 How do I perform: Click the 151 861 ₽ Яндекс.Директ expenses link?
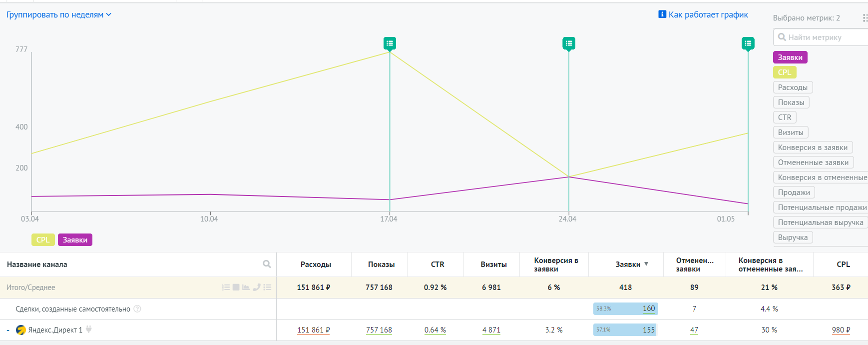(x=313, y=330)
